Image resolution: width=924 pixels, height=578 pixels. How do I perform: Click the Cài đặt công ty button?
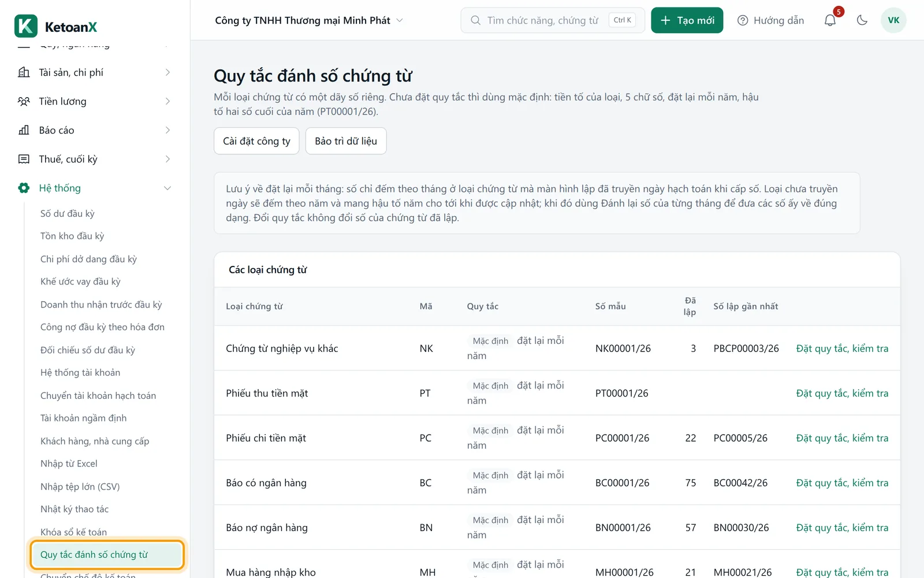click(x=256, y=141)
